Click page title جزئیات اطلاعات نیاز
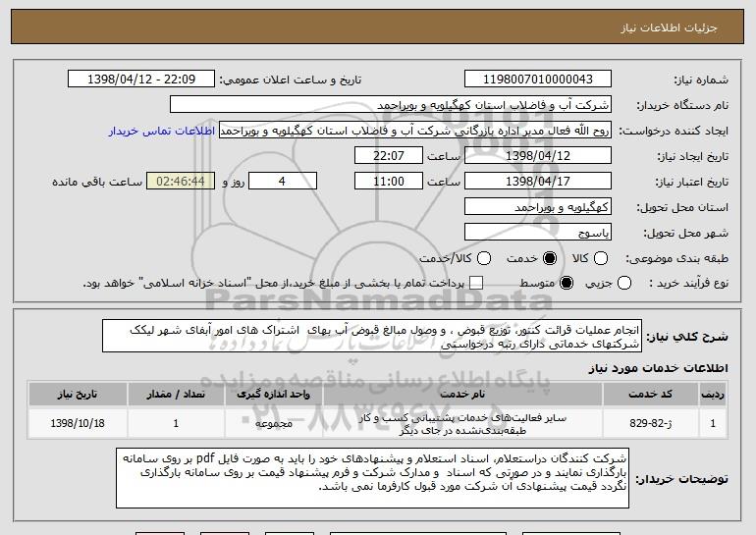This screenshot has height=535, width=756. click(669, 27)
